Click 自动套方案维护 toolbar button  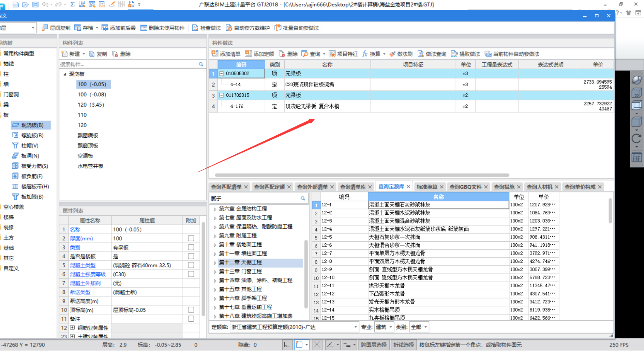248,28
